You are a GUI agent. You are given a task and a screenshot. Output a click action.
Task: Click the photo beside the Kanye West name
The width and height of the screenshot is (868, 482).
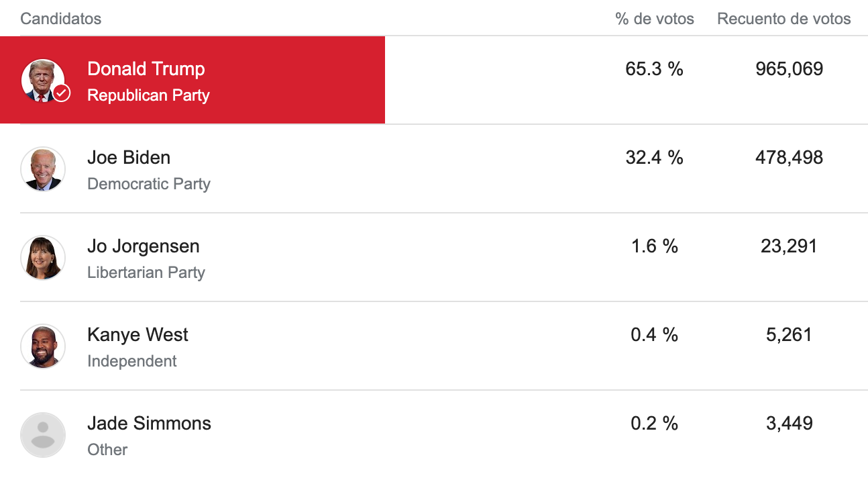pyautogui.click(x=43, y=346)
